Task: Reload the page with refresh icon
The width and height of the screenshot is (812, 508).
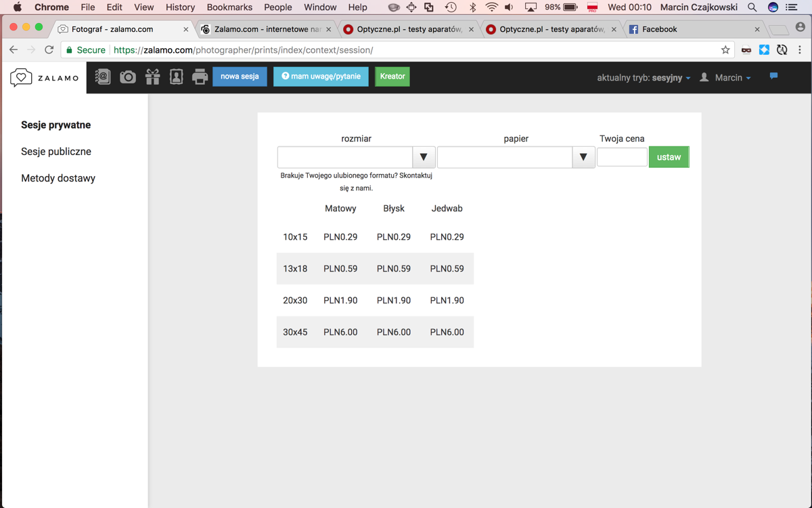Action: 49,50
